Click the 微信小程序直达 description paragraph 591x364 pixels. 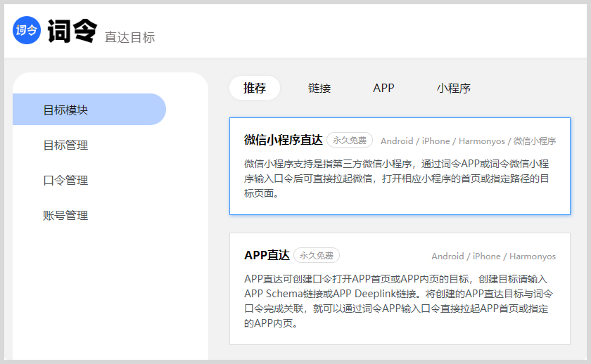(x=397, y=178)
